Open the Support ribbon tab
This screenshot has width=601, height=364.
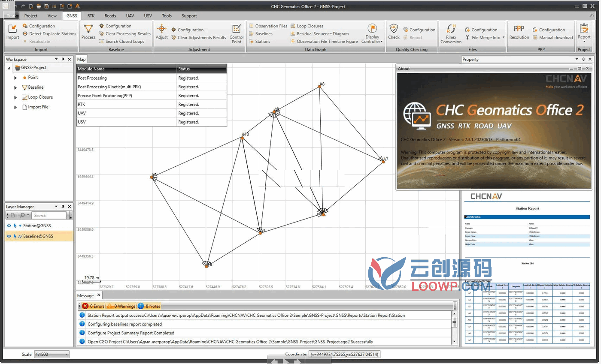[x=189, y=16]
